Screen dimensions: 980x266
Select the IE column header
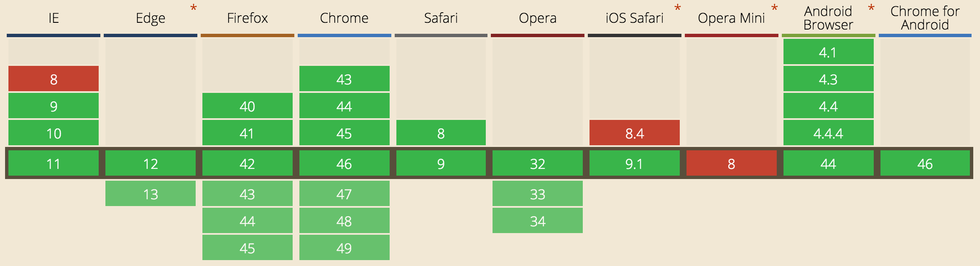tap(54, 18)
